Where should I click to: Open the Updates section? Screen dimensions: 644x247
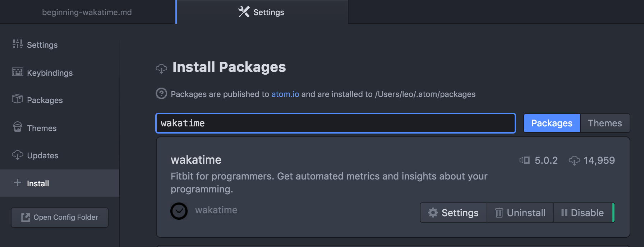pos(42,155)
